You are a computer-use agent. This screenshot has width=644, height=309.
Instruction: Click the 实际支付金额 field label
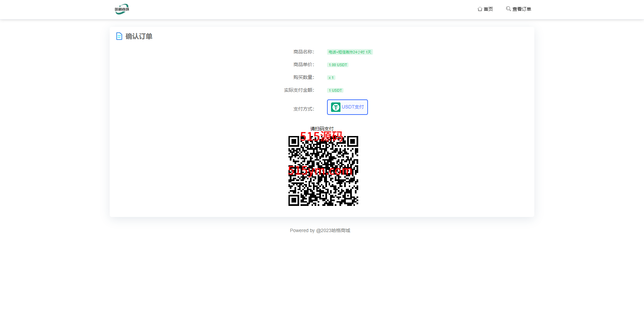click(299, 90)
